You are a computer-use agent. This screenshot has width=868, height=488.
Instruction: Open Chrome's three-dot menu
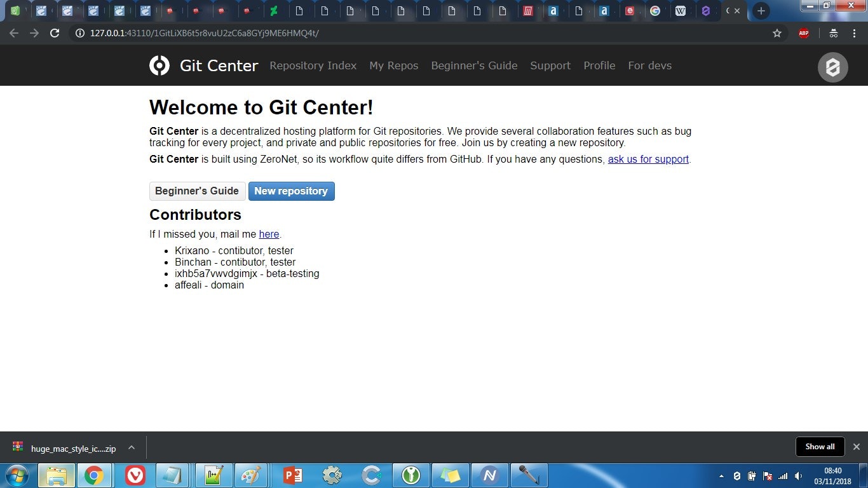point(855,33)
